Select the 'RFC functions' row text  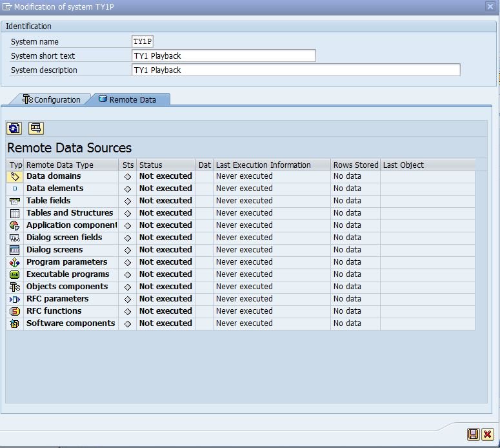tap(54, 311)
